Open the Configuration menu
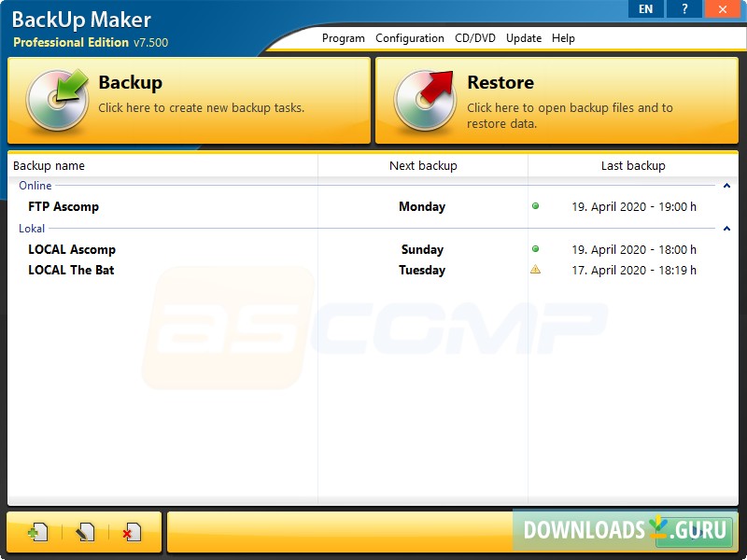This screenshot has height=560, width=747. click(410, 38)
